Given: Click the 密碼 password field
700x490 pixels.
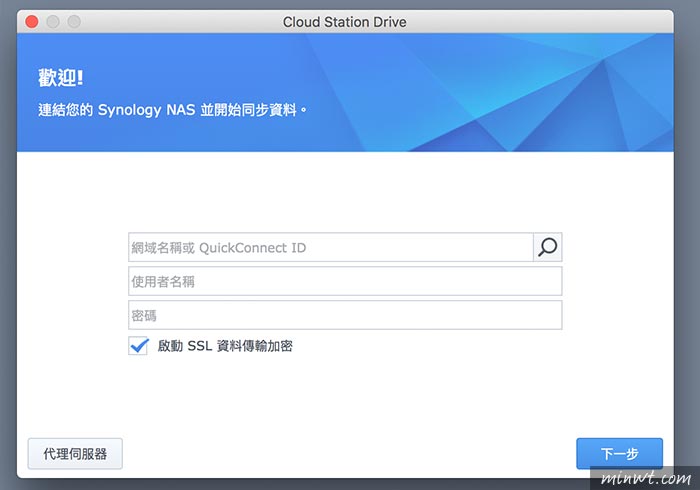Looking at the screenshot, I should pos(345,315).
